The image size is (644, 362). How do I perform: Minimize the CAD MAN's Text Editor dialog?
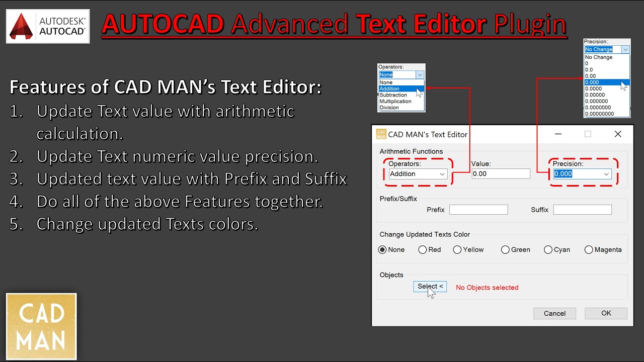pos(558,134)
